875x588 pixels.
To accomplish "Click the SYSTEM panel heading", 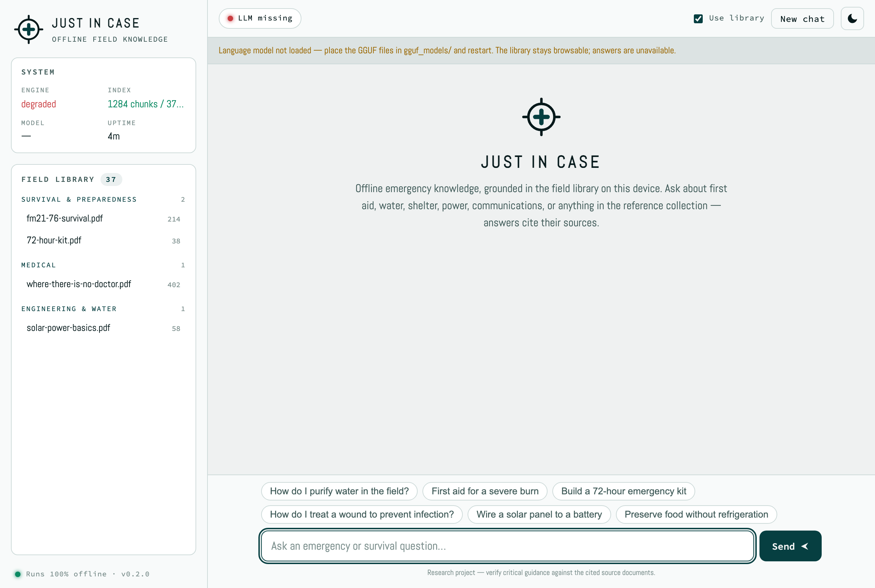I will pyautogui.click(x=38, y=72).
